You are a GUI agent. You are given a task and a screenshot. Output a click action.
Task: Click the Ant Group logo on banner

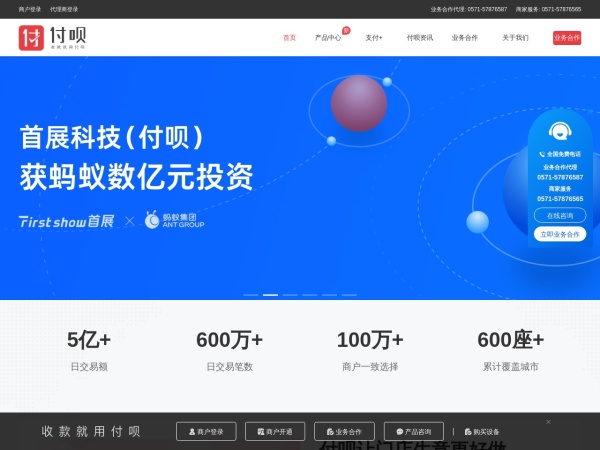[x=174, y=220]
